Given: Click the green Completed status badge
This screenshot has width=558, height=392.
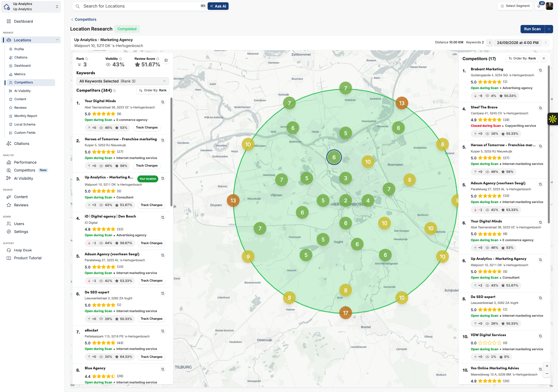Looking at the screenshot, I should pos(127,29).
